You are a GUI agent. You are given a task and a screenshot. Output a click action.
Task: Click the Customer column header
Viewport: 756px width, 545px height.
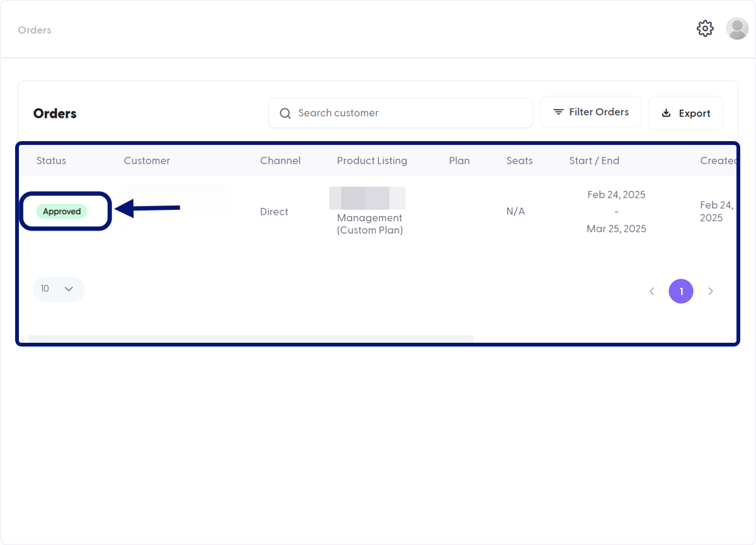pos(147,161)
